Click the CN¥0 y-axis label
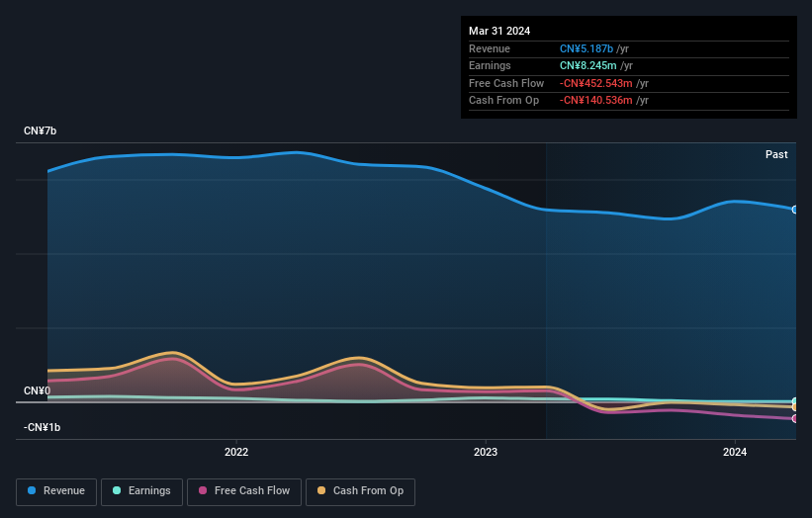The image size is (812, 518). 37,390
